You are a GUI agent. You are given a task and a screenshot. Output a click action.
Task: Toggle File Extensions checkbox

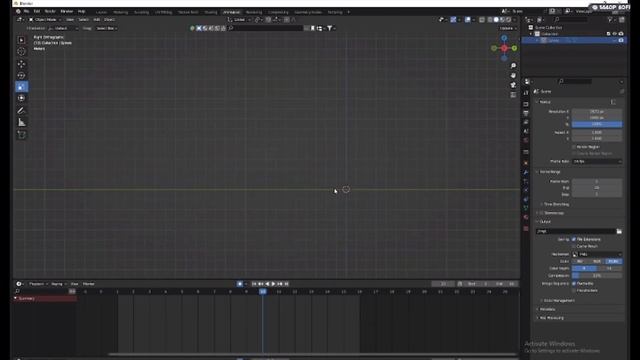click(x=574, y=240)
